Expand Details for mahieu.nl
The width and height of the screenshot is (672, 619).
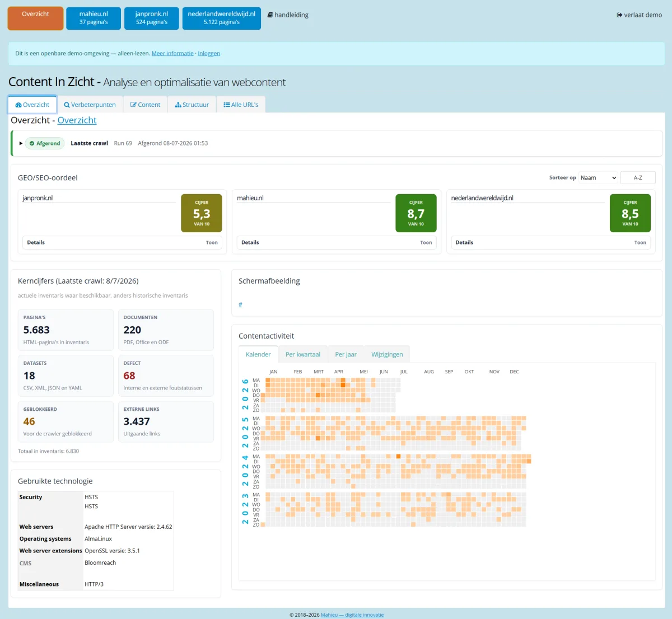click(x=337, y=242)
